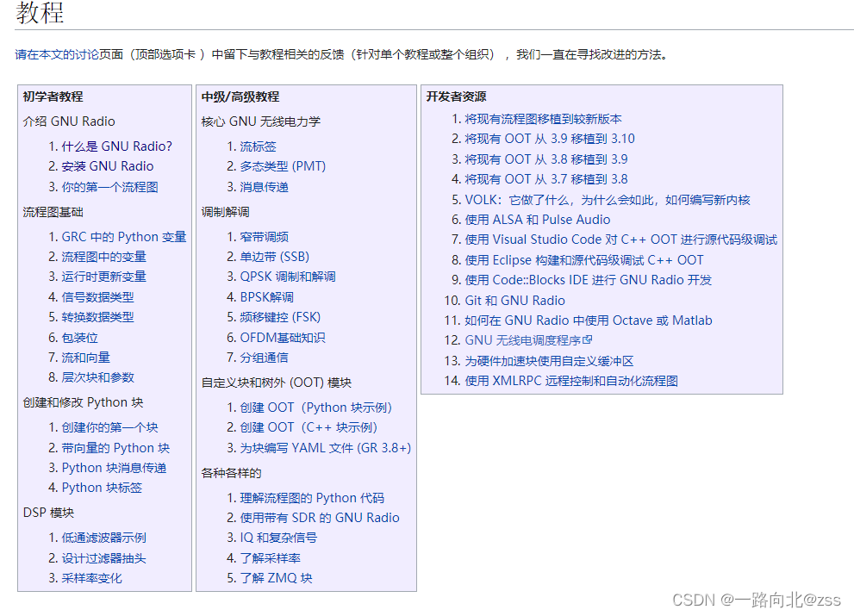Click the 教程 page title

40,13
